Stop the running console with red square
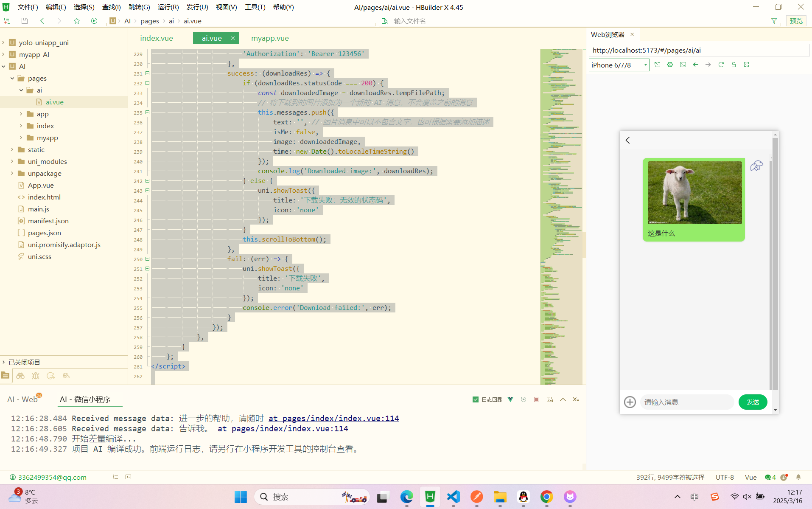This screenshot has width=812, height=509. (537, 399)
